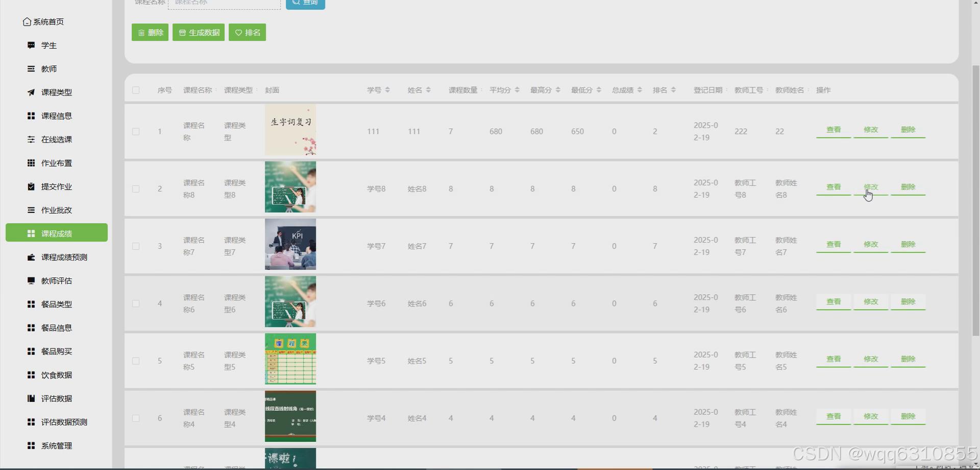Sort by 姓名 column arrows
980x470 pixels.
click(x=428, y=90)
